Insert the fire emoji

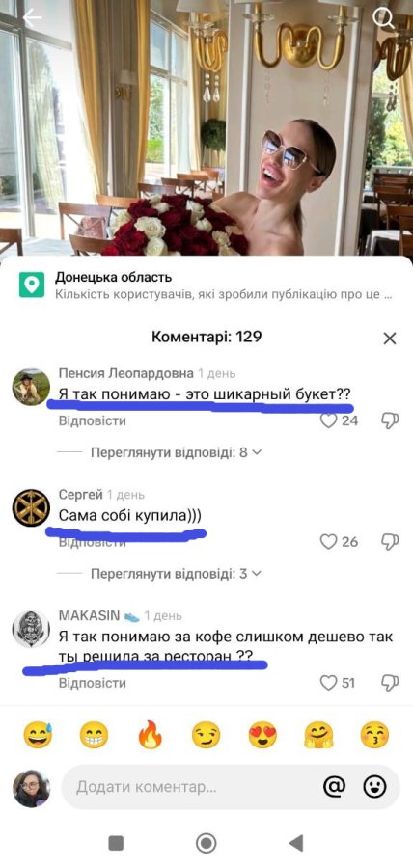point(151,736)
